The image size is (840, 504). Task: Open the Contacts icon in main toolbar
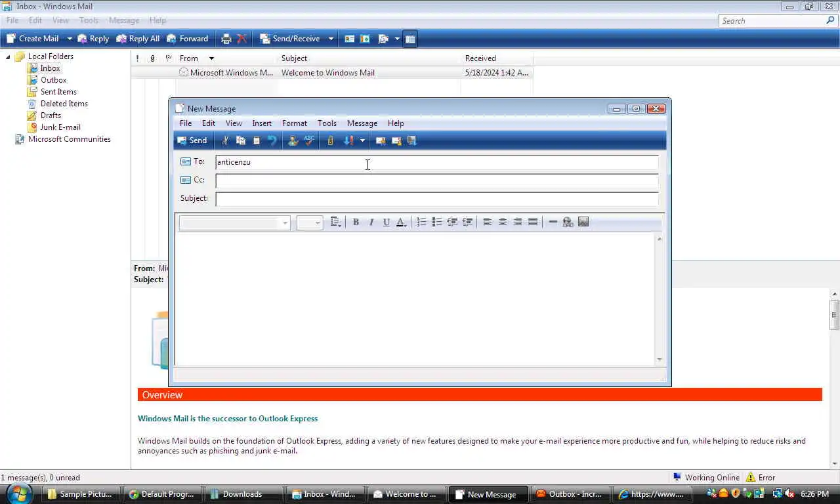click(350, 39)
